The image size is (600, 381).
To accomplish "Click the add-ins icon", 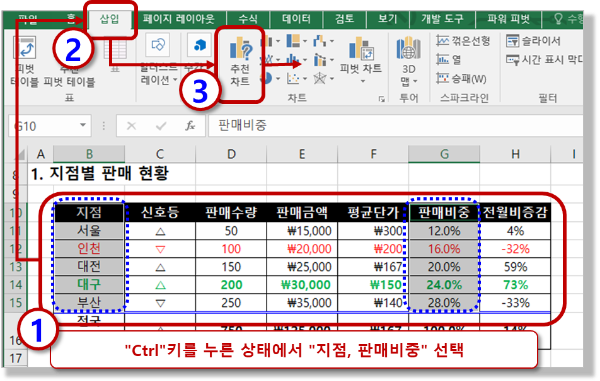I will coord(199,45).
